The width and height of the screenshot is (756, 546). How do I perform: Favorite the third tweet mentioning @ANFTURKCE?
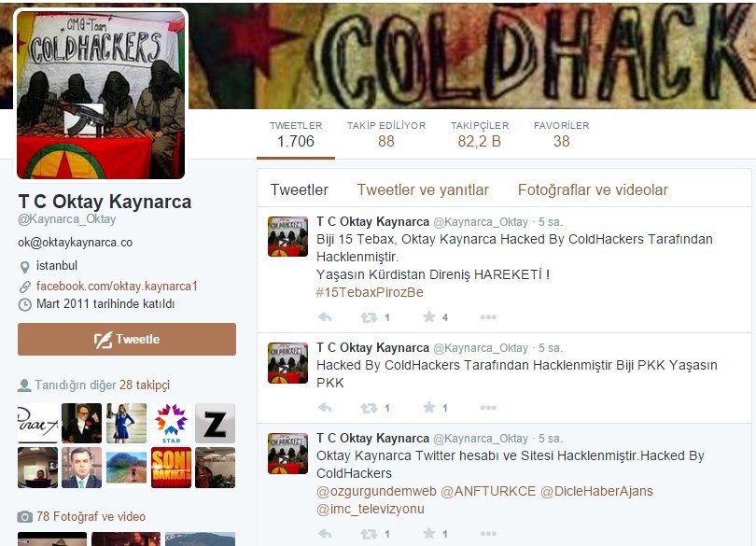tap(429, 534)
